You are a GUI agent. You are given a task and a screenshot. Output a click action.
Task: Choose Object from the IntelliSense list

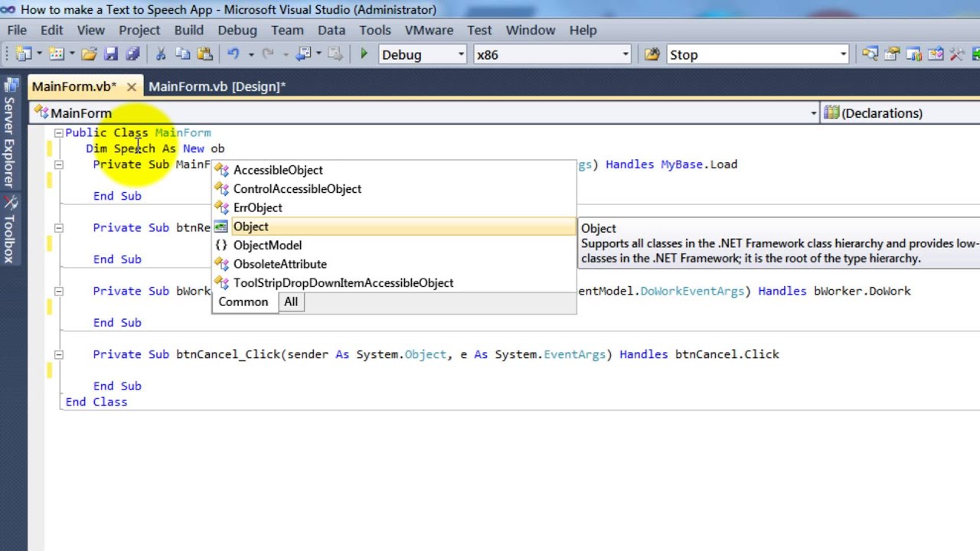point(394,227)
